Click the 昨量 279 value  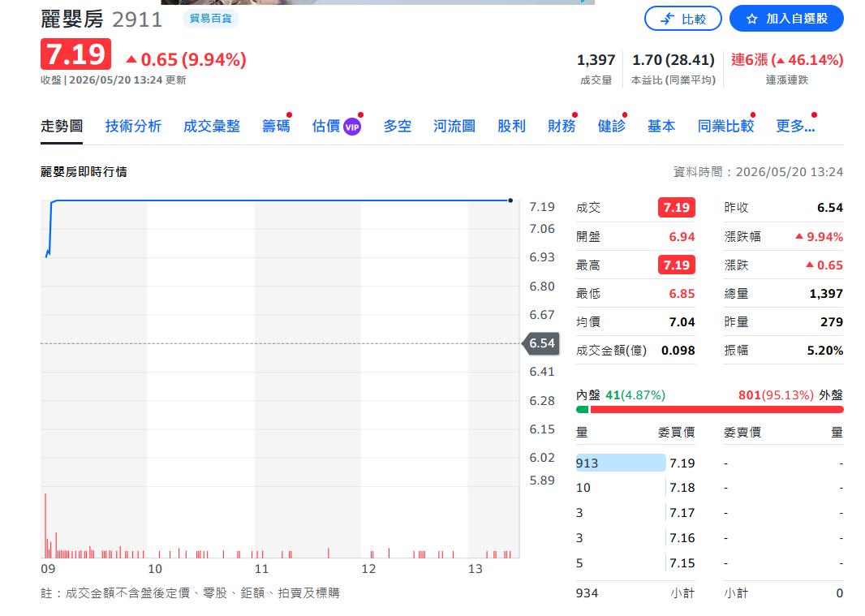(x=832, y=322)
